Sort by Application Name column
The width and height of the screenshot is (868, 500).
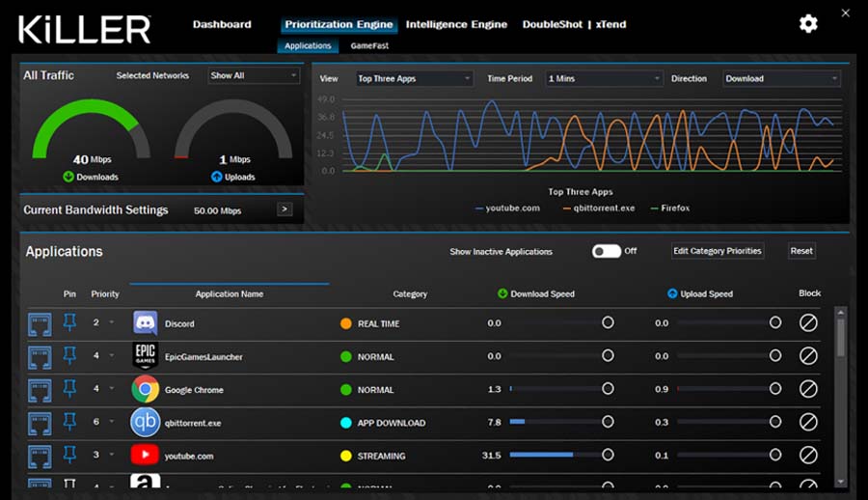pos(230,293)
